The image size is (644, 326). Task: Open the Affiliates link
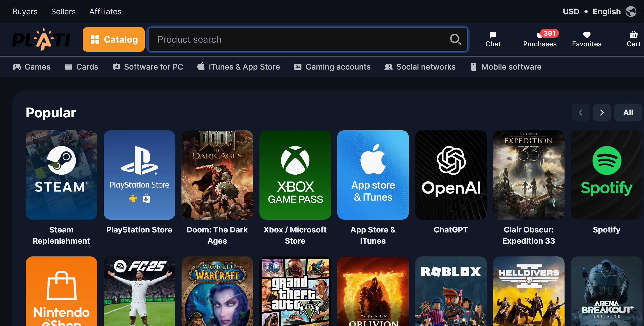105,12
